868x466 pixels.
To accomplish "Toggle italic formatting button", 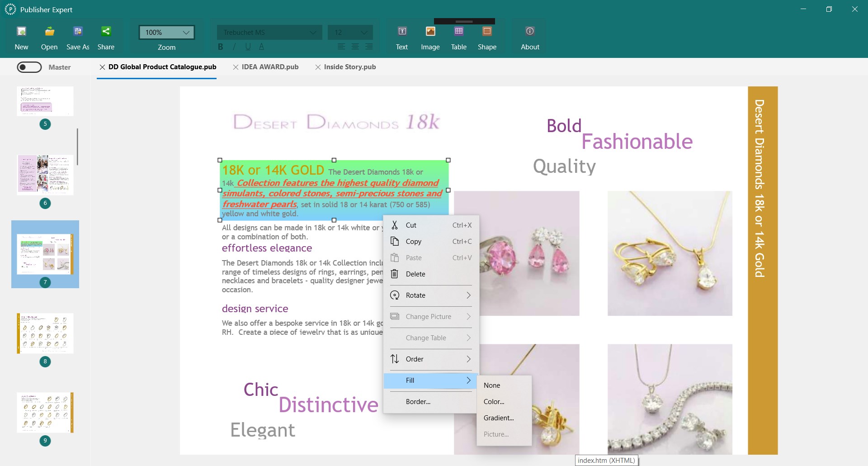I will pyautogui.click(x=234, y=47).
